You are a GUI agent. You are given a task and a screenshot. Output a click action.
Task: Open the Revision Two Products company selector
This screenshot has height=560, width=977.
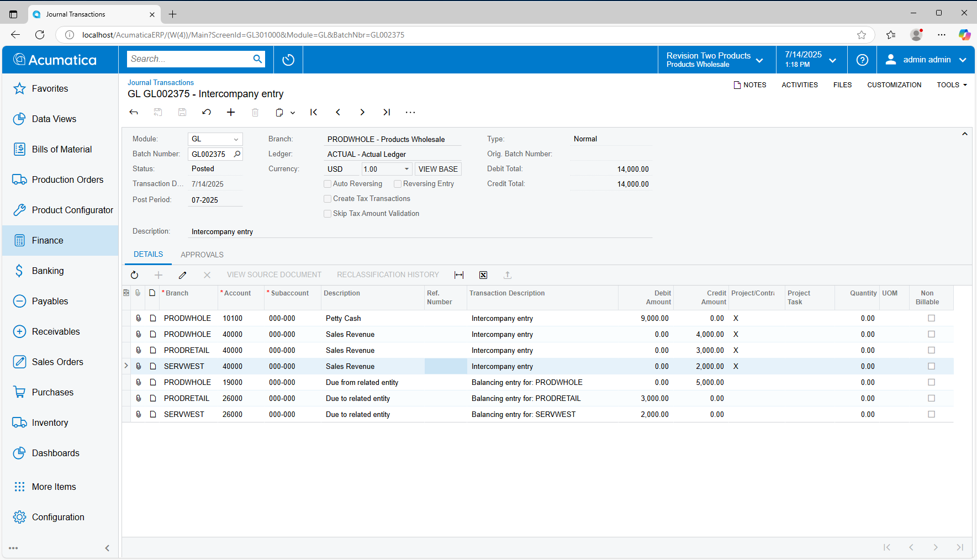coord(716,60)
